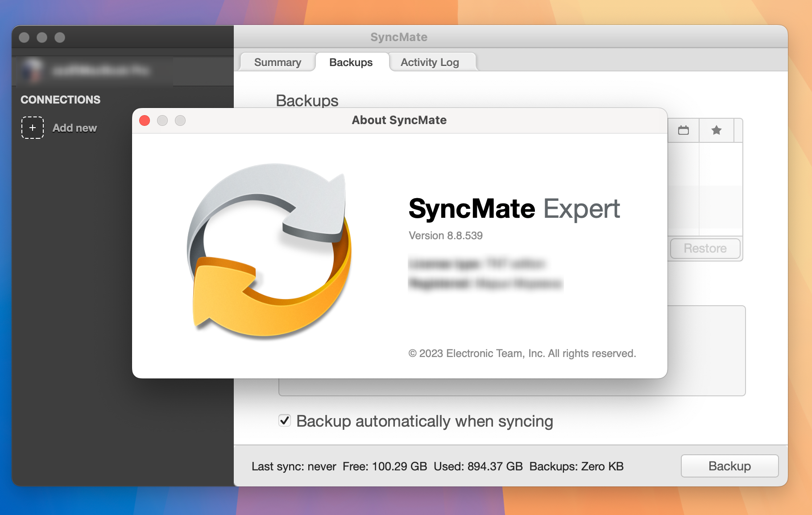This screenshot has width=812, height=515.
Task: Click the calendar date column icon
Action: (684, 130)
